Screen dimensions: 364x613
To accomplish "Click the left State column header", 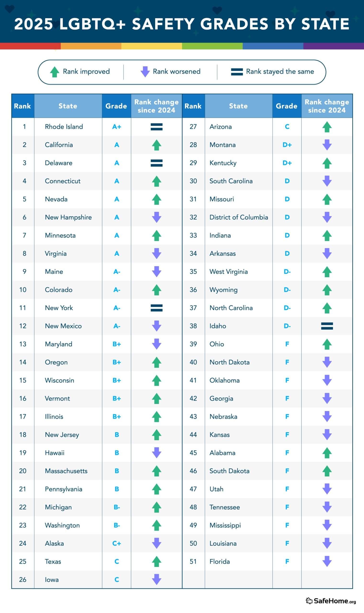I will click(x=68, y=106).
